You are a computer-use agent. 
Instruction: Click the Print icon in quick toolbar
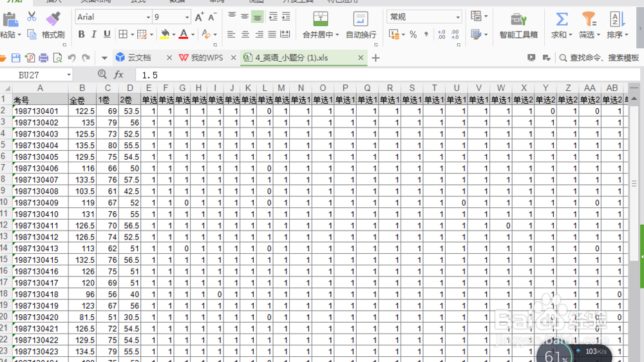pos(44,58)
